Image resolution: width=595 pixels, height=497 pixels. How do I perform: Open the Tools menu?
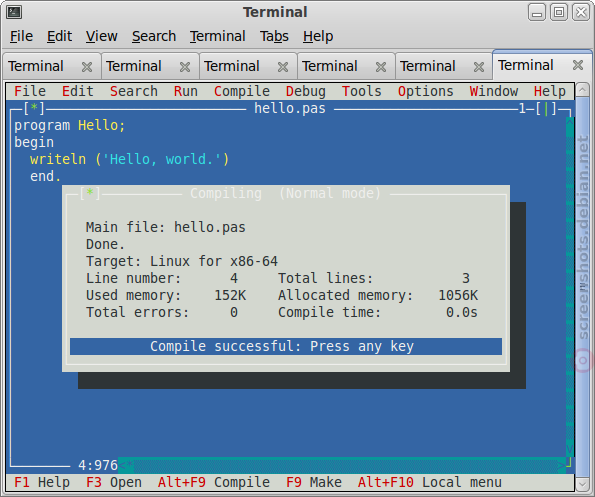tap(362, 91)
